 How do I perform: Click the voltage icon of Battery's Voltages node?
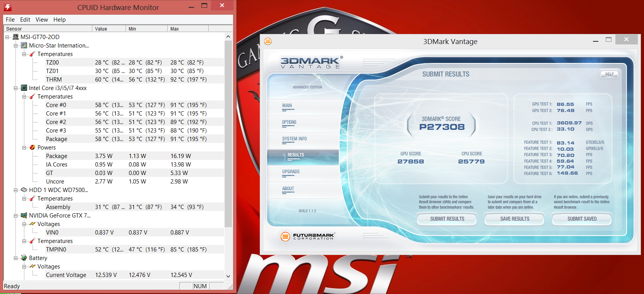[x=32, y=267]
